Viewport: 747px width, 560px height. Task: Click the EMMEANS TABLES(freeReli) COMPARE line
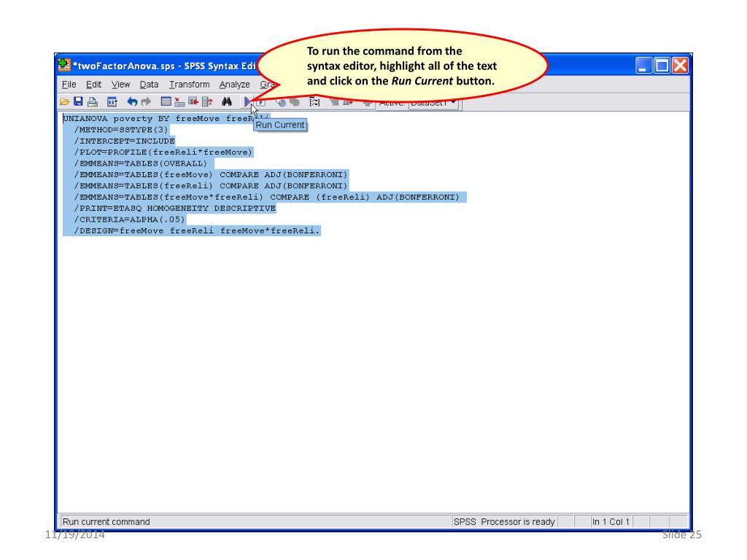pyautogui.click(x=211, y=186)
